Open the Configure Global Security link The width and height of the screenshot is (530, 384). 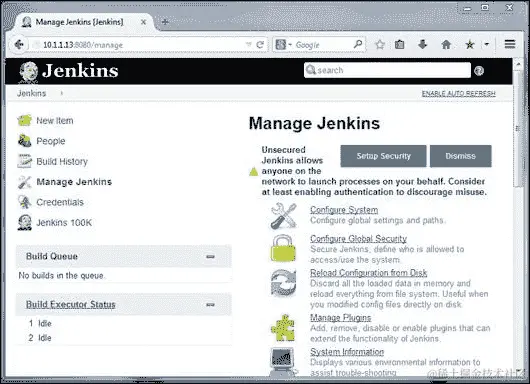tap(358, 239)
